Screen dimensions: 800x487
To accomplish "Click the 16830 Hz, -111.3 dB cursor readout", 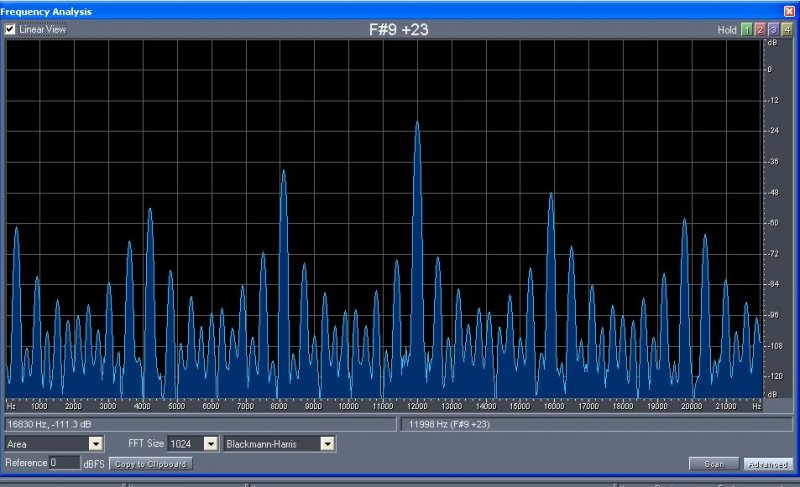I will coord(200,424).
